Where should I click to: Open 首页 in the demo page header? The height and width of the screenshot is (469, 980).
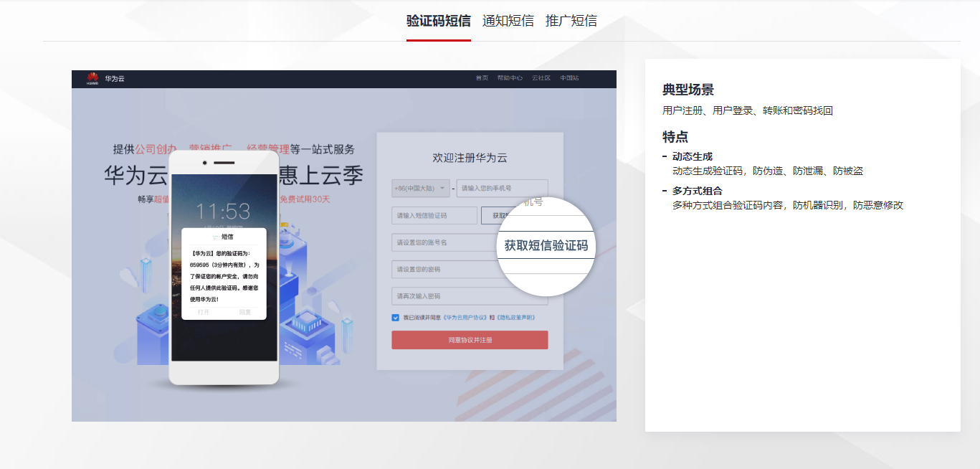click(x=482, y=78)
